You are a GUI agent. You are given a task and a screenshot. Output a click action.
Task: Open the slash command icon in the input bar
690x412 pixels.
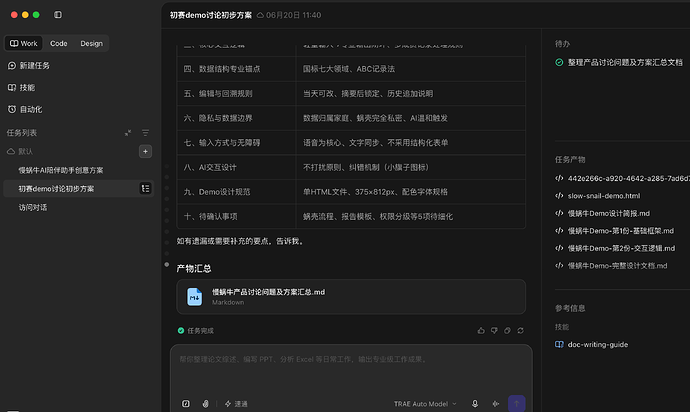(186, 404)
